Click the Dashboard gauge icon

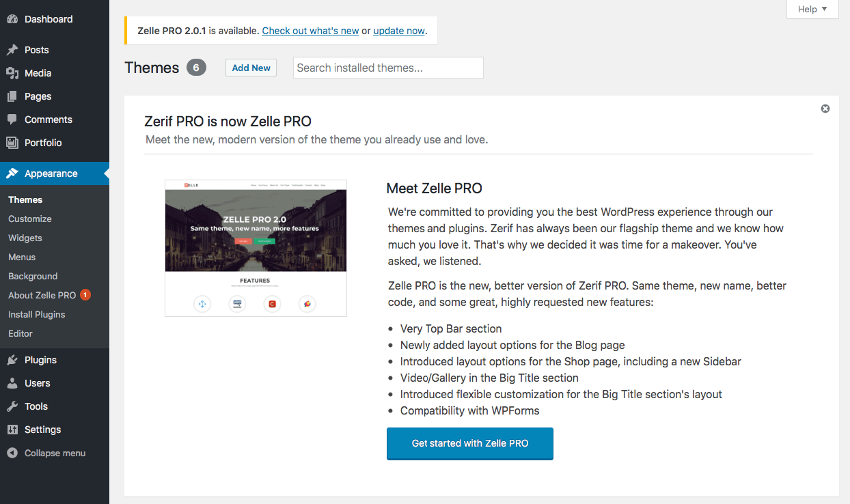12,20
